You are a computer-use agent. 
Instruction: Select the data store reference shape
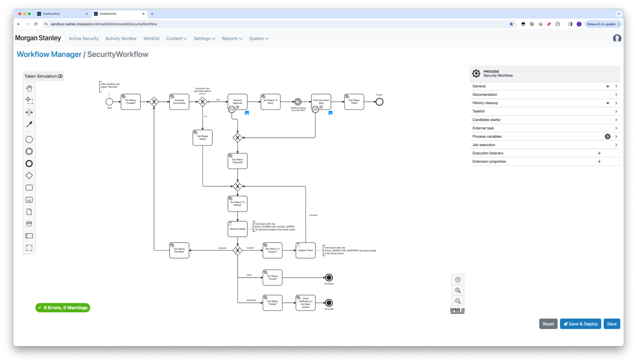coord(29,224)
